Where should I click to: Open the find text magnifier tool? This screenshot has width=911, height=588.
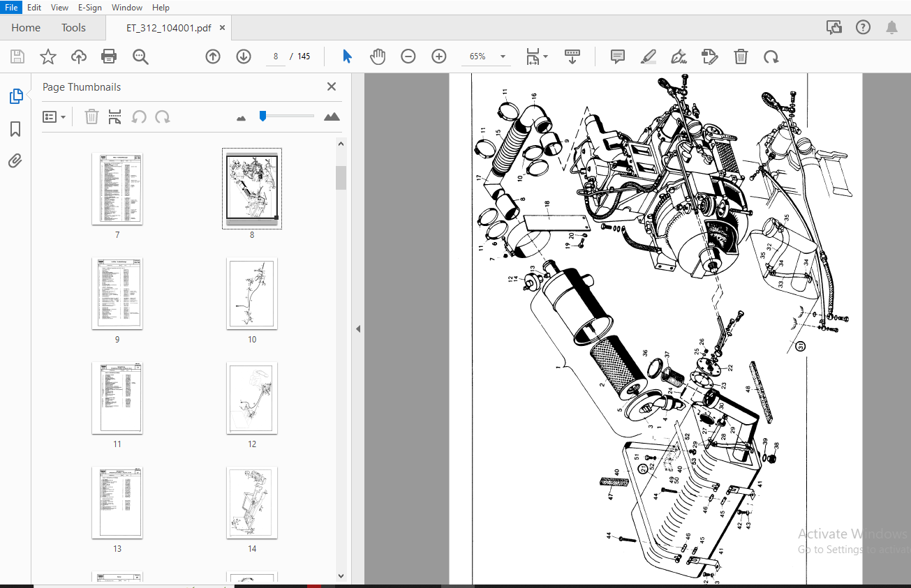click(x=141, y=56)
